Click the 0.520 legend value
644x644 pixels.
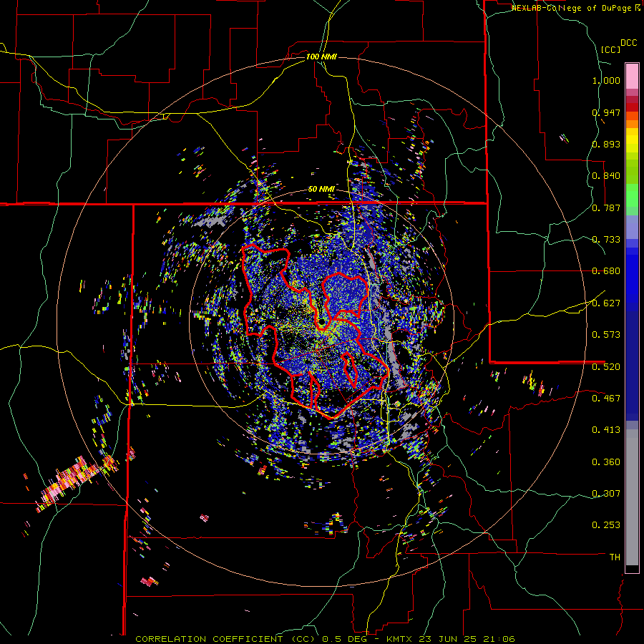coord(606,367)
